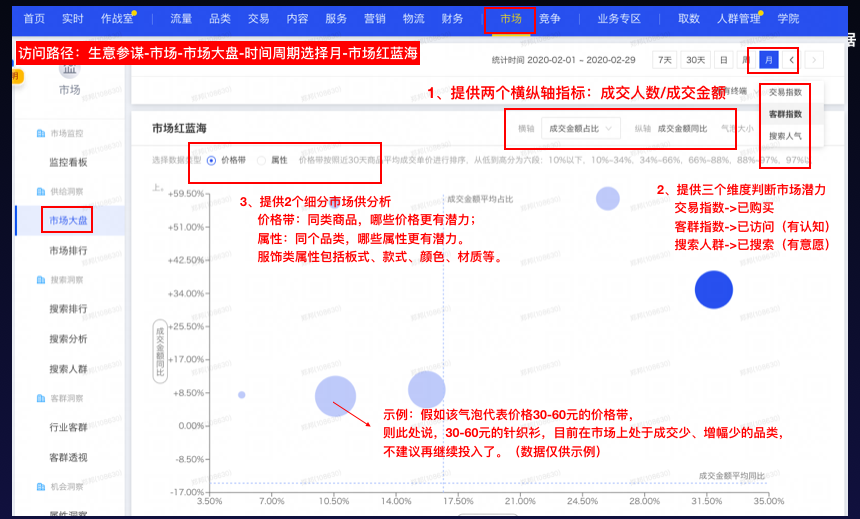Open 搜索分析 in the left sidebar
Image resolution: width=860 pixels, height=519 pixels.
[x=68, y=339]
